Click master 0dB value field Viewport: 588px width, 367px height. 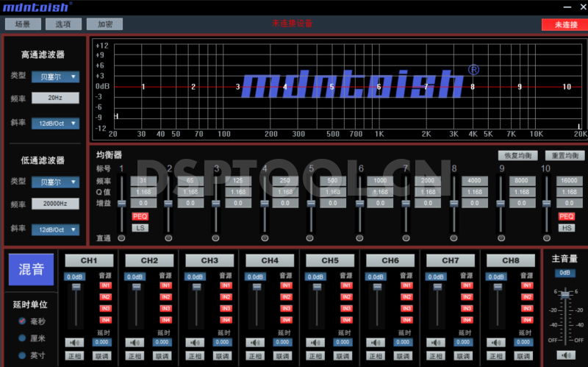(x=565, y=273)
